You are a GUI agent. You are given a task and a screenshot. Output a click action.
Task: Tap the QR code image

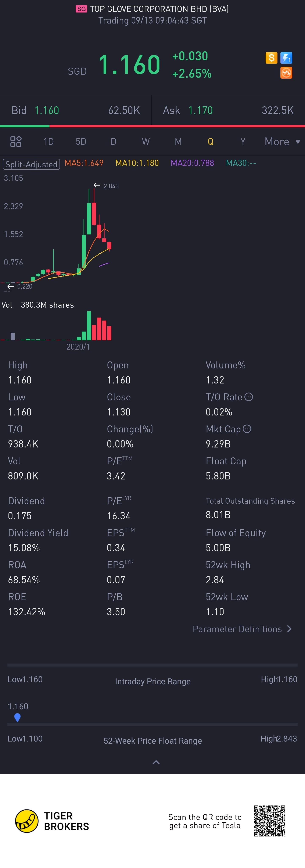270,821
